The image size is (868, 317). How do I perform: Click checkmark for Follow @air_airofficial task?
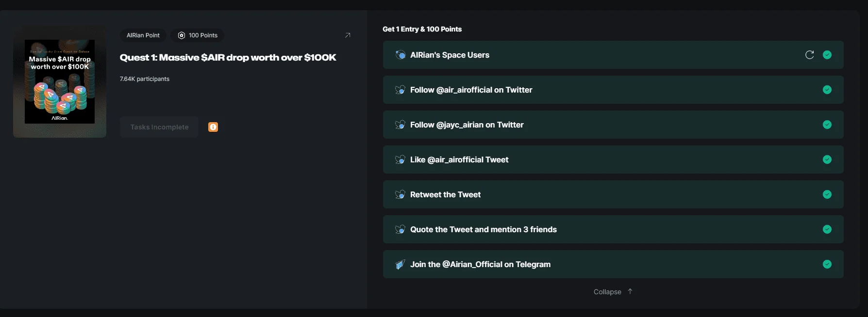click(x=827, y=90)
